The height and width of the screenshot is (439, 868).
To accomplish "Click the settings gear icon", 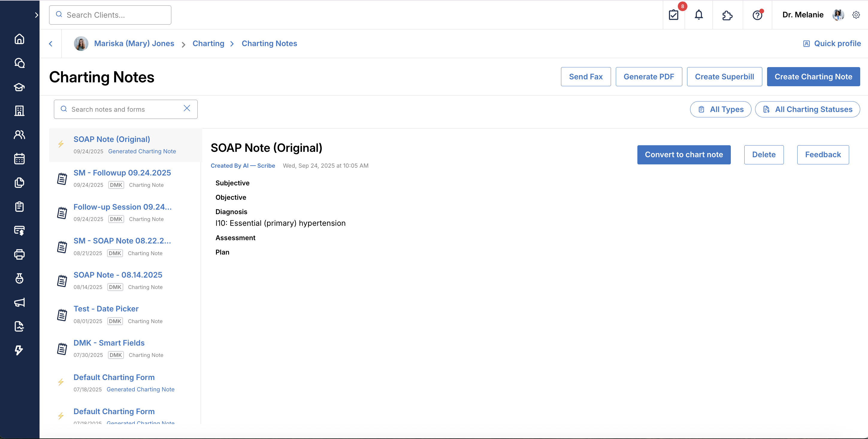I will coord(856,15).
